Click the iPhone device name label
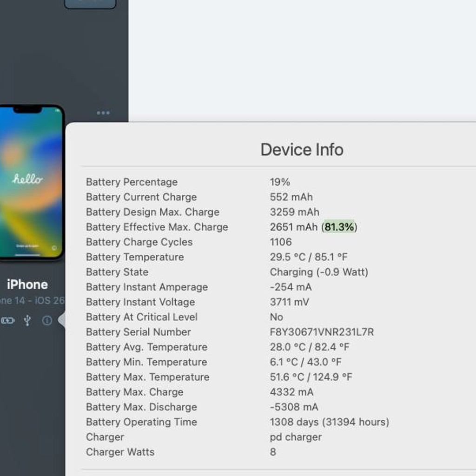This screenshot has height=476, width=476. tap(27, 285)
